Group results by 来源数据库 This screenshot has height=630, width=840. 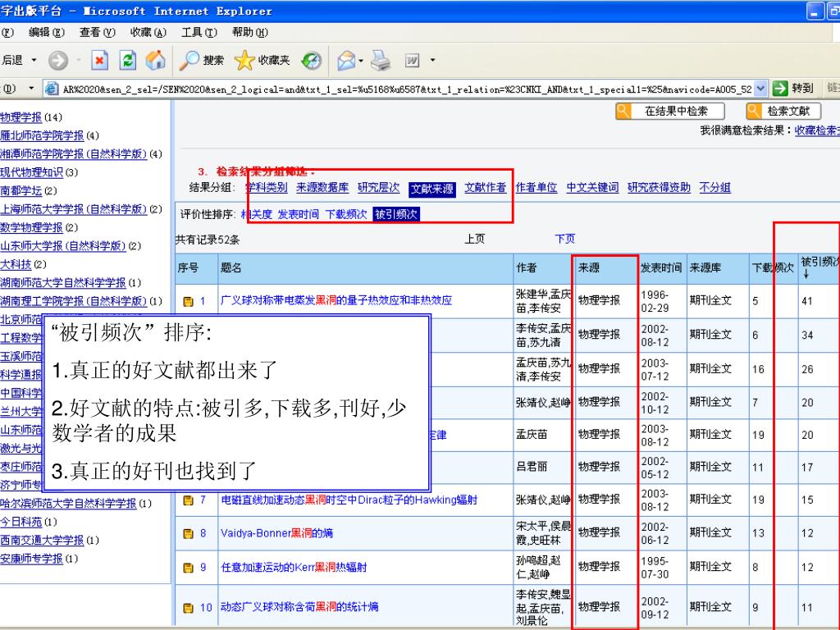pyautogui.click(x=322, y=188)
